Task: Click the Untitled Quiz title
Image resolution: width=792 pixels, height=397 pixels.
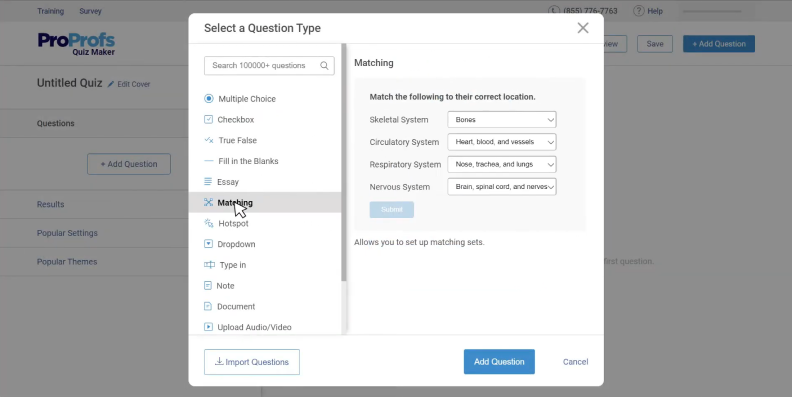Action: pyautogui.click(x=69, y=83)
